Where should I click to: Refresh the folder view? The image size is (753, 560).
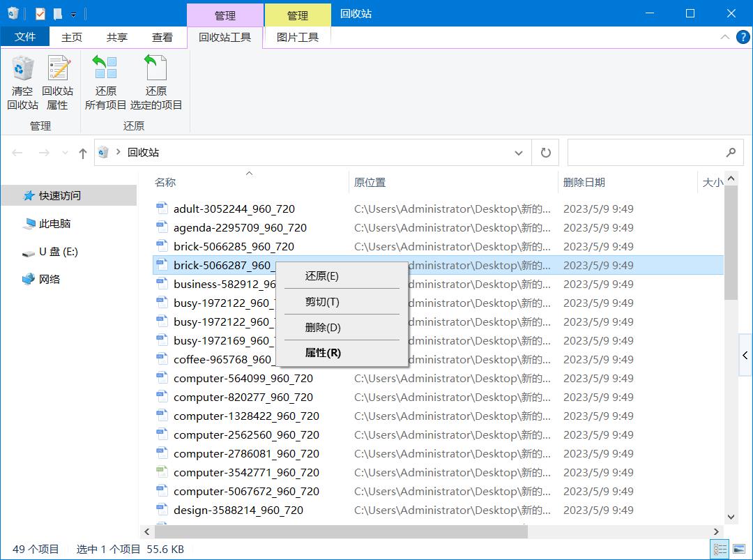[545, 152]
